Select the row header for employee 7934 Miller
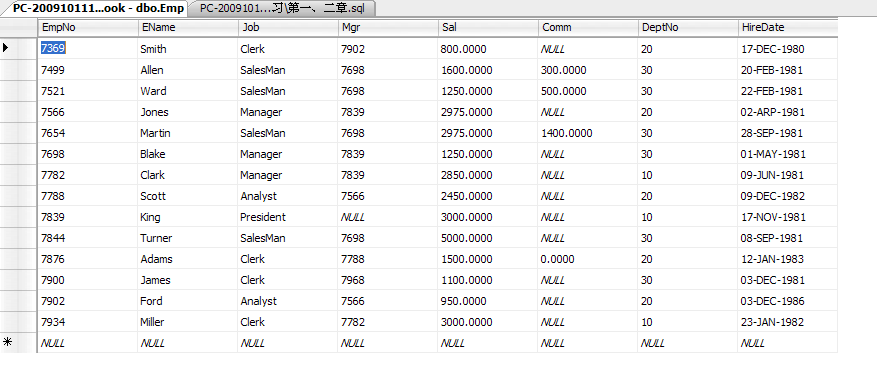Image resolution: width=877 pixels, height=387 pixels. point(18,322)
